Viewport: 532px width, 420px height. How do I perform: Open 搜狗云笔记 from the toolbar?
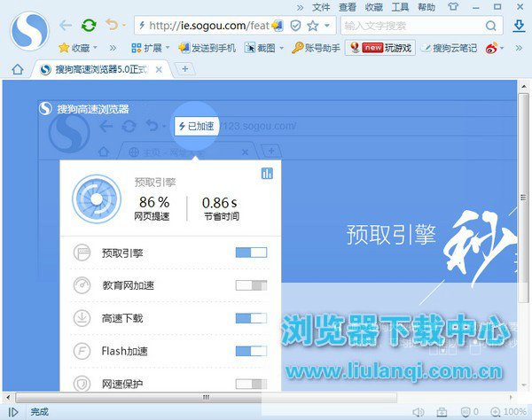point(450,48)
